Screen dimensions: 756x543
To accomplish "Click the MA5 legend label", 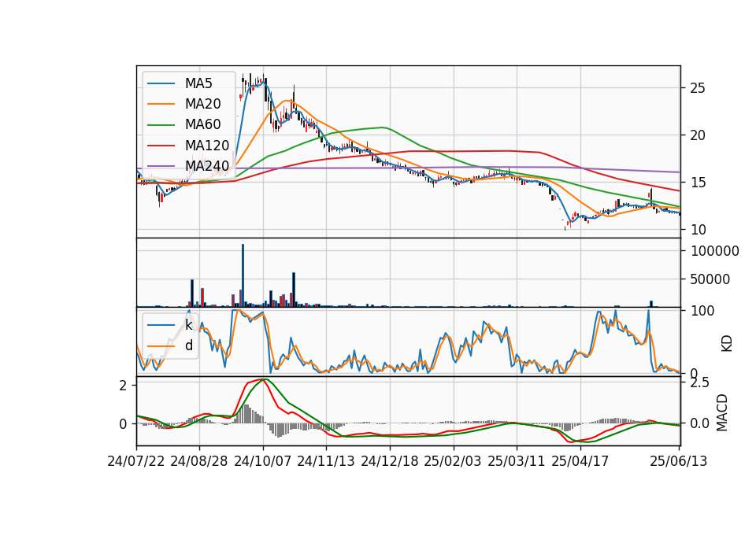I will pyautogui.click(x=198, y=83).
